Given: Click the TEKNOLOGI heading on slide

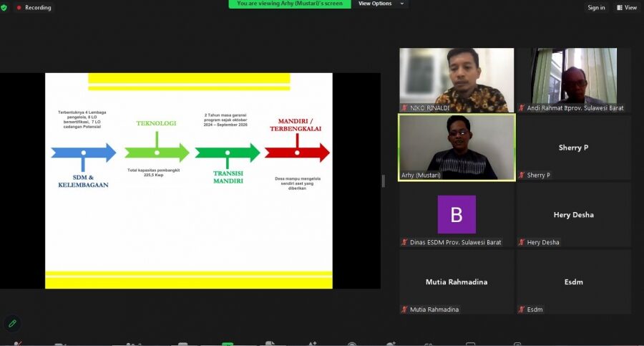Looking at the screenshot, I should [x=156, y=123].
